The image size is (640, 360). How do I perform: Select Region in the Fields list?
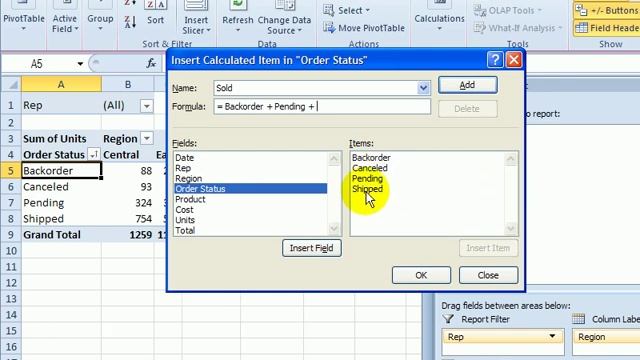[x=251, y=178]
